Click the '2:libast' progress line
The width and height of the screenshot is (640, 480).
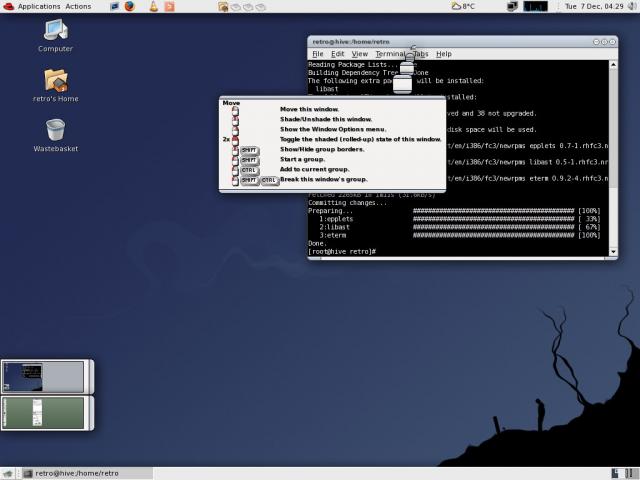click(459, 227)
